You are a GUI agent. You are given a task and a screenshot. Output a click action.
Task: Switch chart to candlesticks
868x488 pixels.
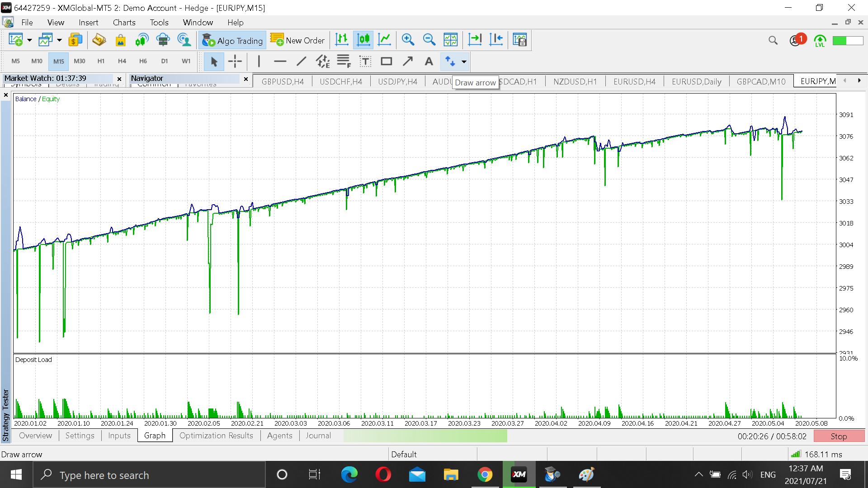(x=363, y=40)
